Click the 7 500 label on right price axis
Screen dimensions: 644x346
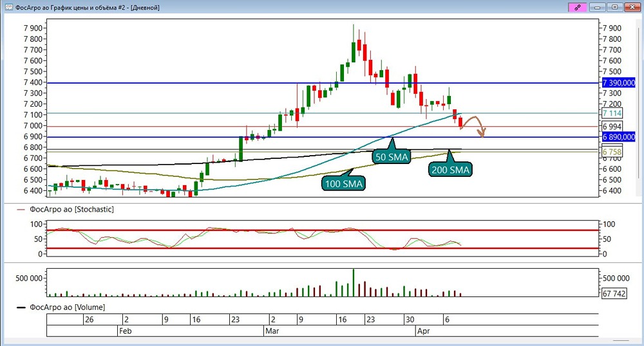(612, 71)
